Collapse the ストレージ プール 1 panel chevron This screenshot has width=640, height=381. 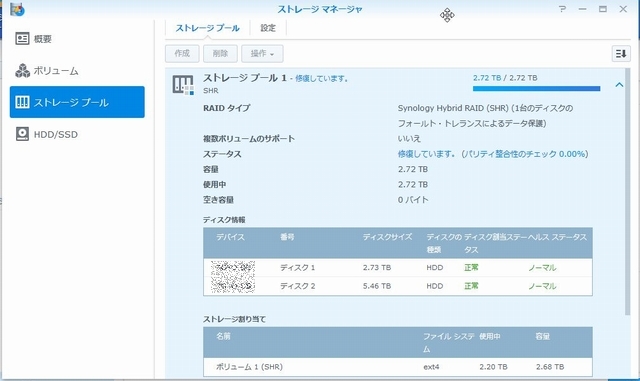(619, 85)
